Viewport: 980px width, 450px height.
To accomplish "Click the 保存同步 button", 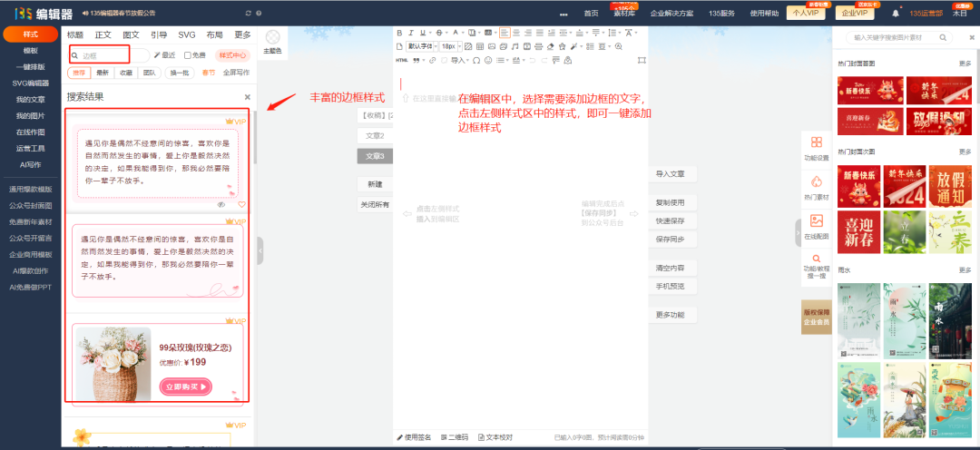I will pos(670,239).
